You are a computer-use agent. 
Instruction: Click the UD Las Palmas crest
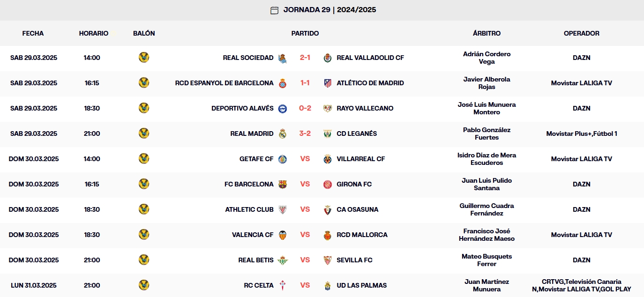328,285
